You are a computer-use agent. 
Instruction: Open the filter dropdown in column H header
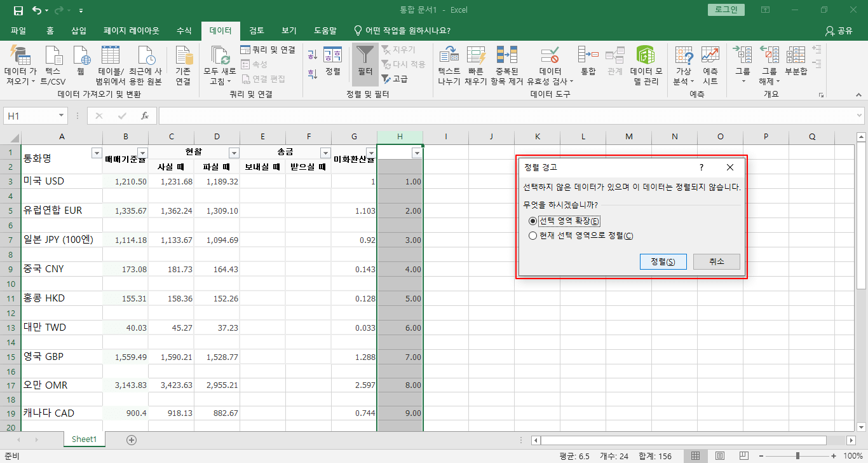(x=417, y=153)
